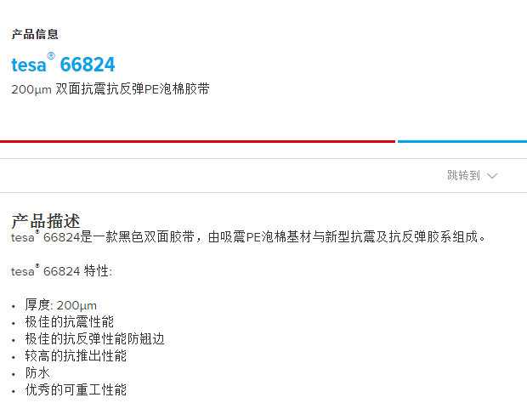Select the 极佳的抗震性能 bullet item

[x=69, y=322]
